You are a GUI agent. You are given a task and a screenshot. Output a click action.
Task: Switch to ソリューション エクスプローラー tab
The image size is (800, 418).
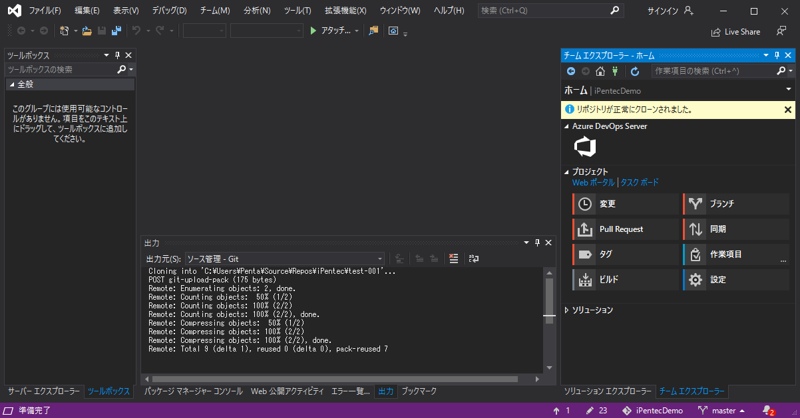pyautogui.click(x=608, y=391)
